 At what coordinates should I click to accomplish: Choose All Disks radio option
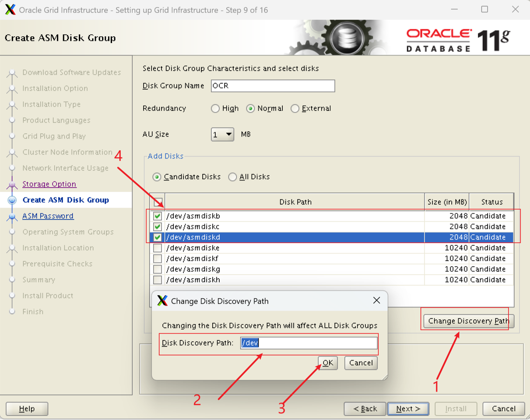coord(232,177)
